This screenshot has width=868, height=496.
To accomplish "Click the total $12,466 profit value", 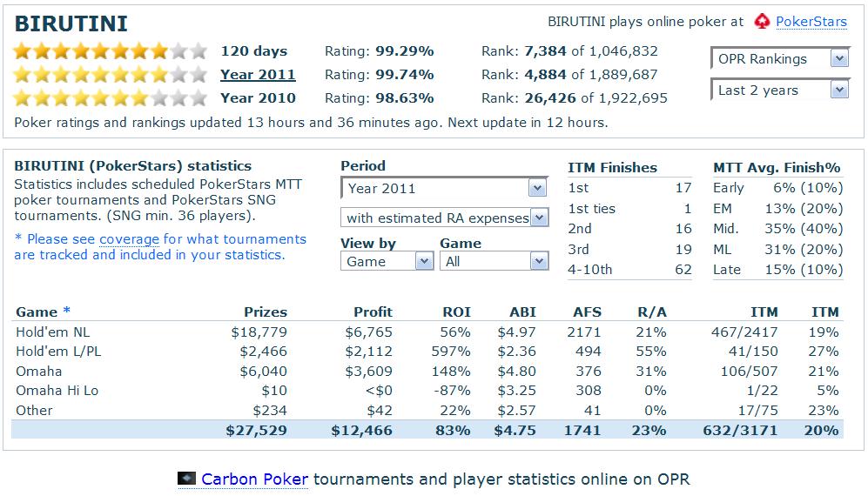I will pos(362,431).
